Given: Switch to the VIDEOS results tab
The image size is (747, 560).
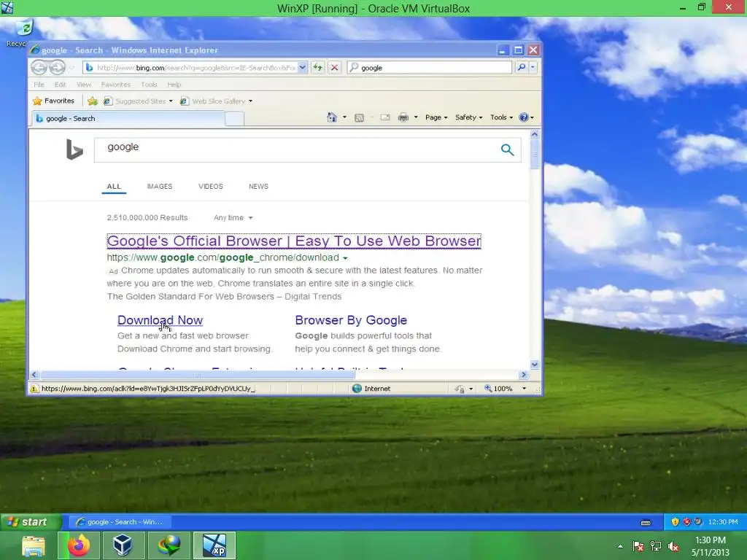Looking at the screenshot, I should point(211,186).
